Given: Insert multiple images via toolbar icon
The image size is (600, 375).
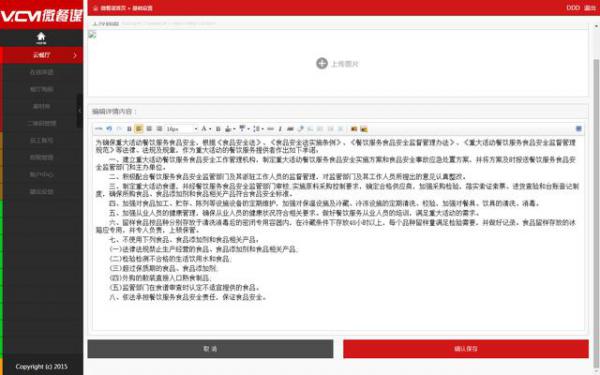Looking at the screenshot, I should [364, 129].
